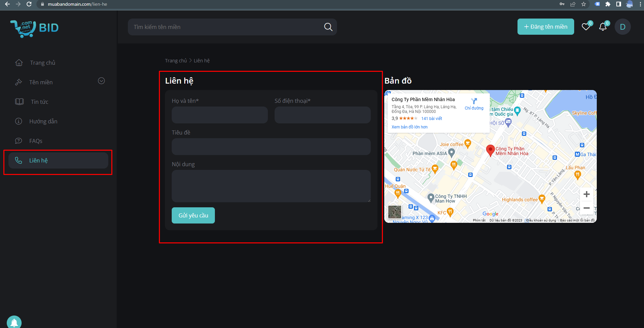This screenshot has height=328, width=644.
Task: Open Xem bản đồ lớn hơn link
Action: pos(409,127)
